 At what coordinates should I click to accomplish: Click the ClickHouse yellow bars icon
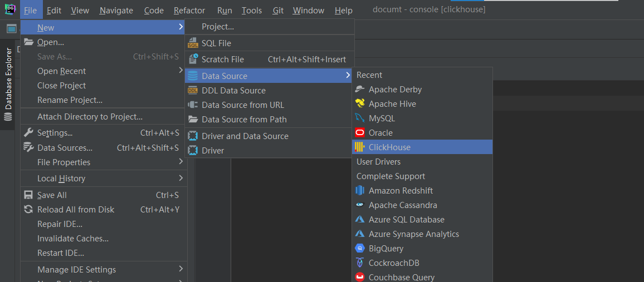tap(360, 147)
